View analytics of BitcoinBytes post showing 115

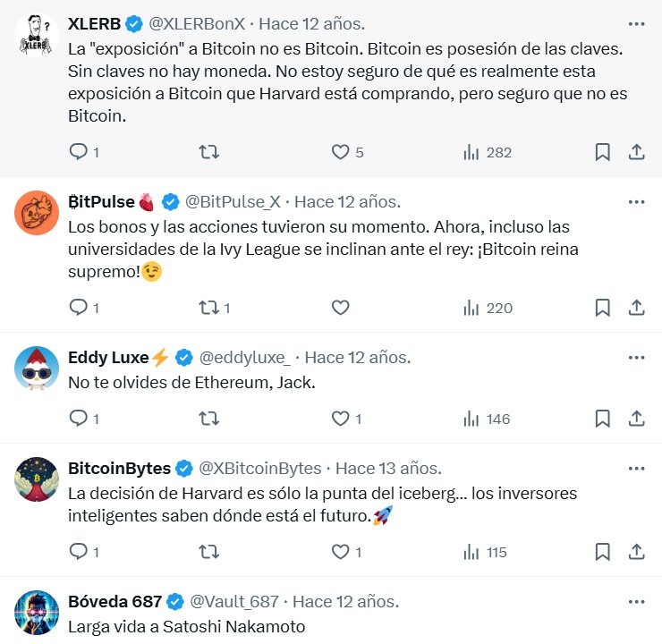coord(486,552)
